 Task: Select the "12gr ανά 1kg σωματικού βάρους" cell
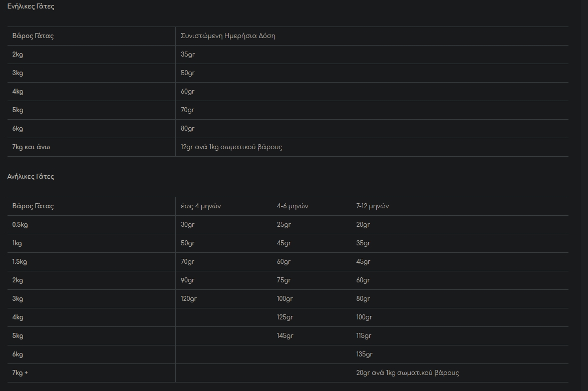point(231,147)
